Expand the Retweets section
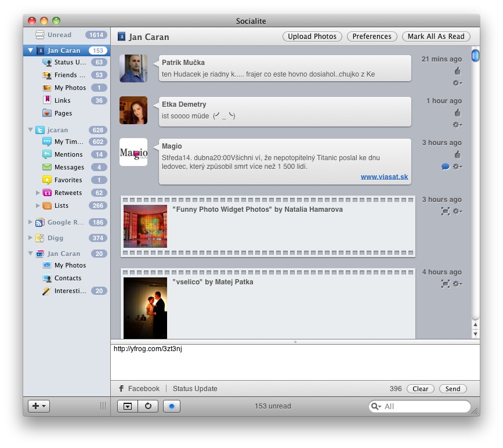 point(38,193)
